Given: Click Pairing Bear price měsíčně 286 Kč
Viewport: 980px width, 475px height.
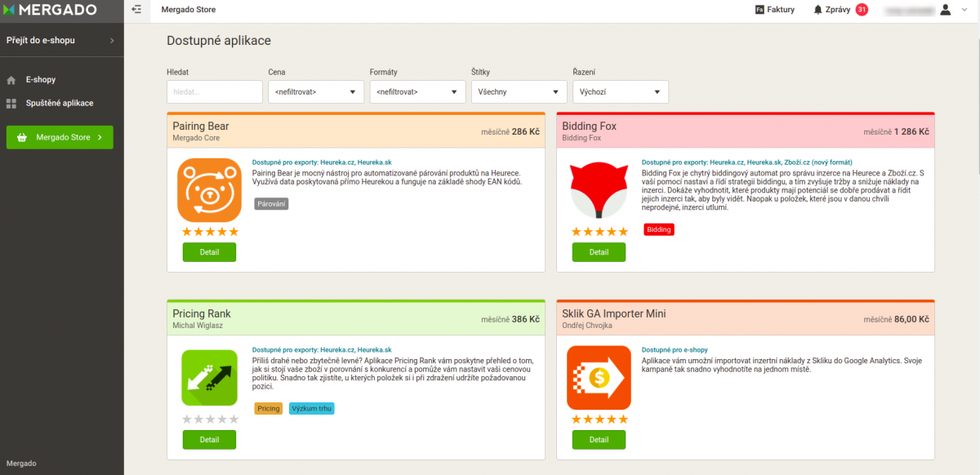Looking at the screenshot, I should click(510, 131).
